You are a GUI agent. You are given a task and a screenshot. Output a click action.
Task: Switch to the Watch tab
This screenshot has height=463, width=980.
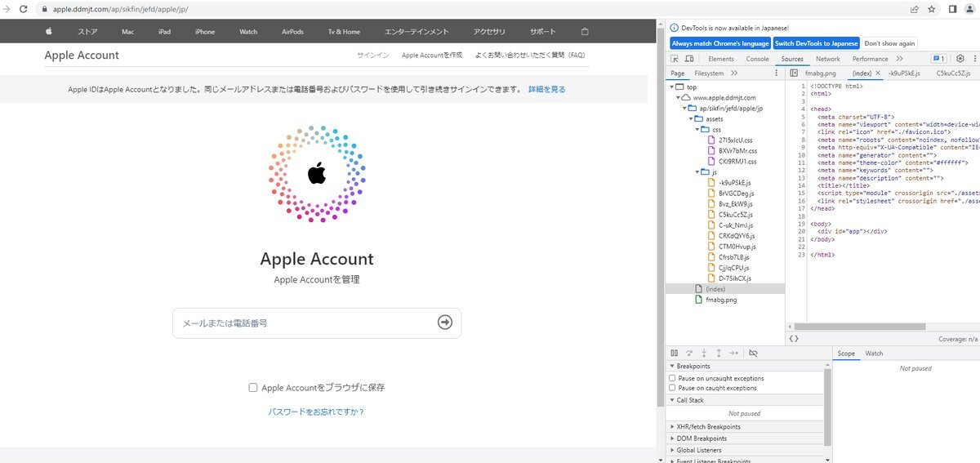click(x=874, y=354)
